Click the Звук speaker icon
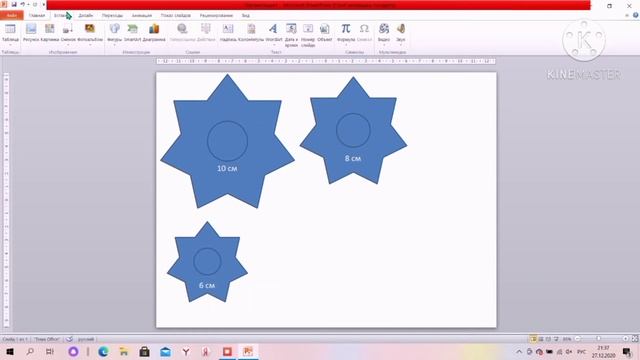Image resolution: width=640 pixels, height=360 pixels. pyautogui.click(x=401, y=29)
